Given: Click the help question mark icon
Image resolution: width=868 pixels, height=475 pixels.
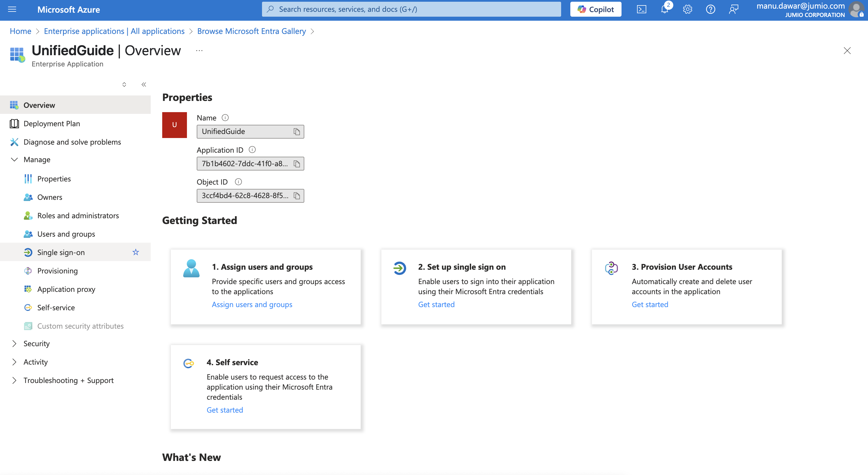Looking at the screenshot, I should point(710,9).
